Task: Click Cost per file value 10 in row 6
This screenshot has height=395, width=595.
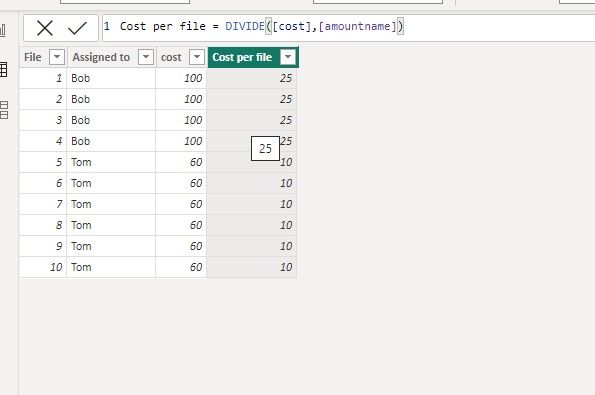Action: pyautogui.click(x=252, y=183)
